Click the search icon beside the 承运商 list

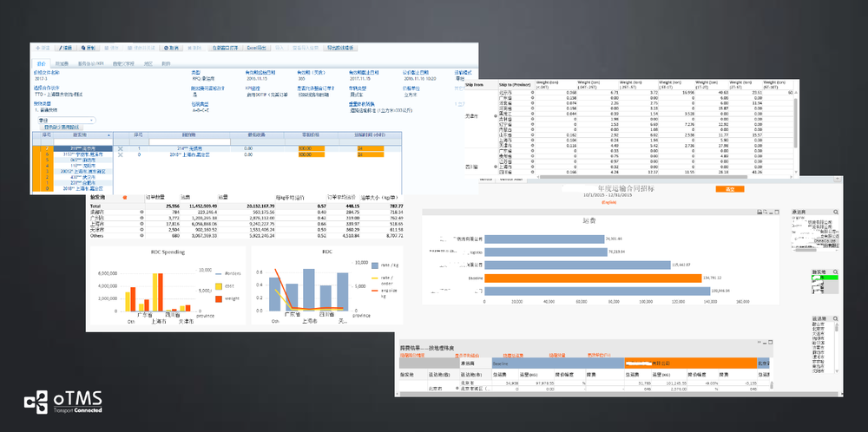[835, 211]
